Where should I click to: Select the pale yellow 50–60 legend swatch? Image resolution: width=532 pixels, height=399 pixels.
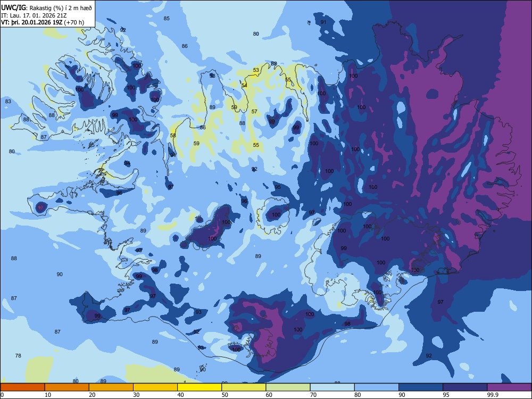(x=244, y=387)
